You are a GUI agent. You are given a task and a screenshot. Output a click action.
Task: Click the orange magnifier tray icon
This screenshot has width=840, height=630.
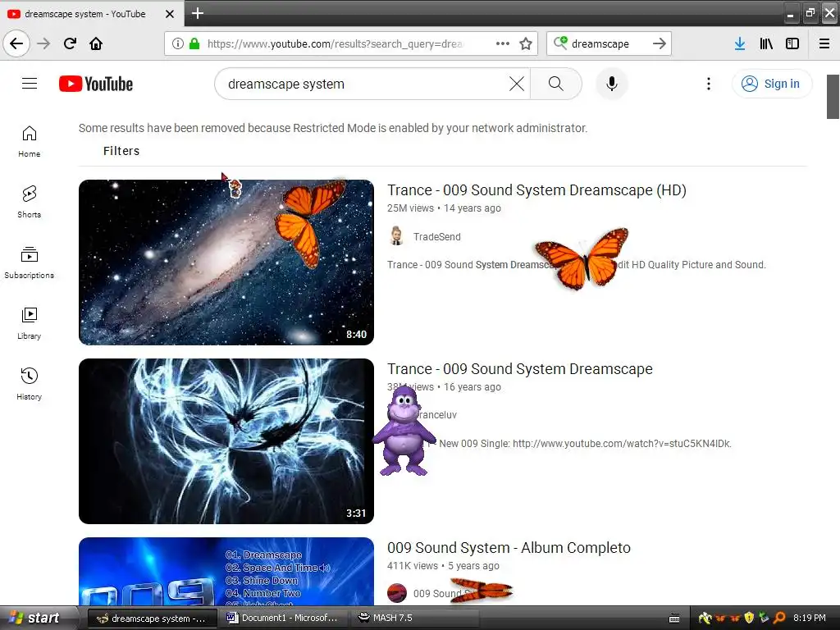[x=779, y=618]
